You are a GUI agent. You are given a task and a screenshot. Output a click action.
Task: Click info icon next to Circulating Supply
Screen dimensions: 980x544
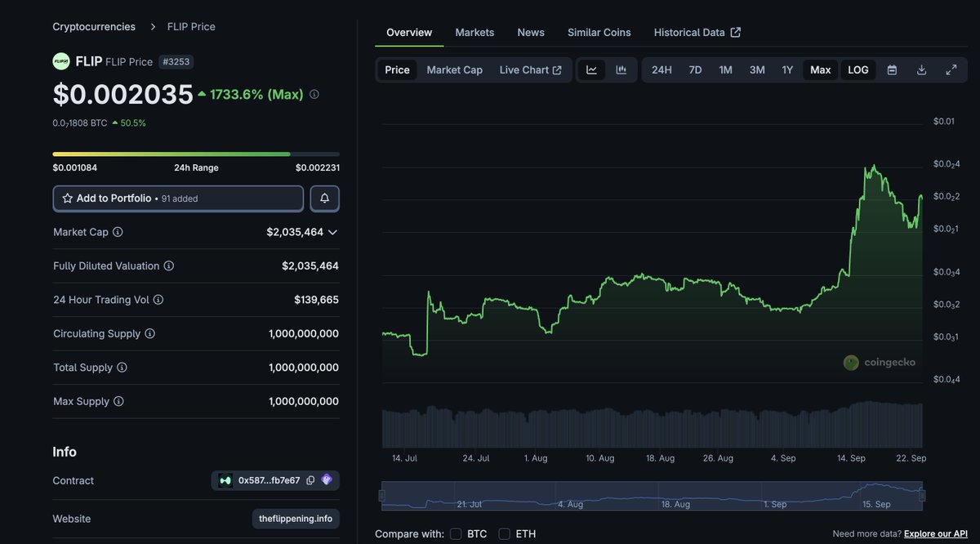coord(149,334)
